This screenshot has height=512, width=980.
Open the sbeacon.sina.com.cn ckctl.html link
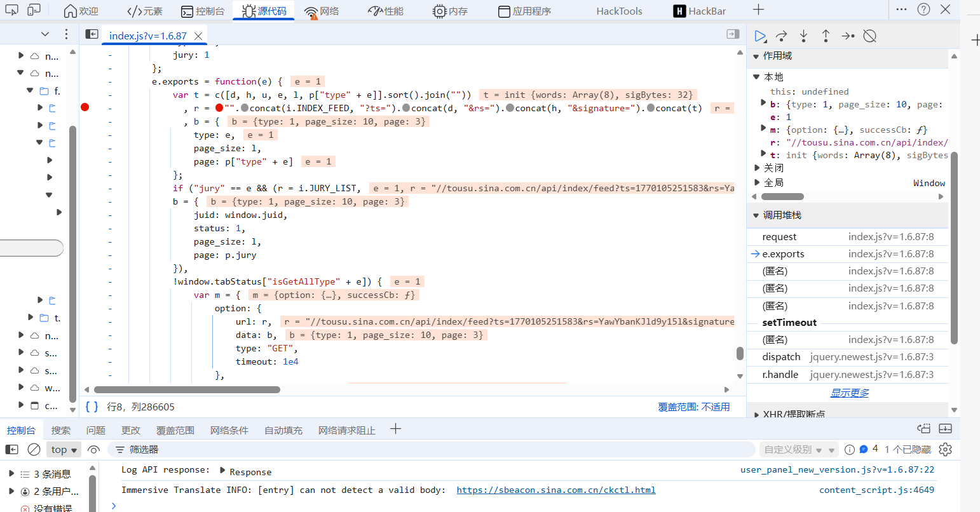pos(555,490)
